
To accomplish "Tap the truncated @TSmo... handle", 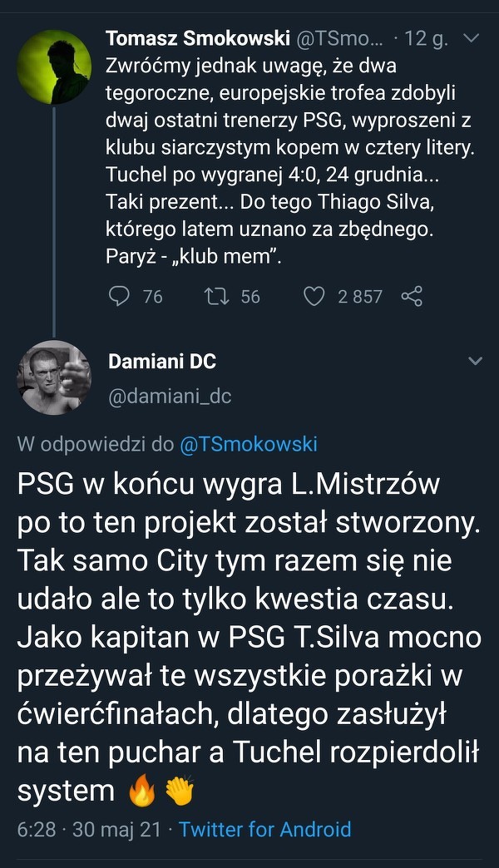I will pyautogui.click(x=340, y=38).
